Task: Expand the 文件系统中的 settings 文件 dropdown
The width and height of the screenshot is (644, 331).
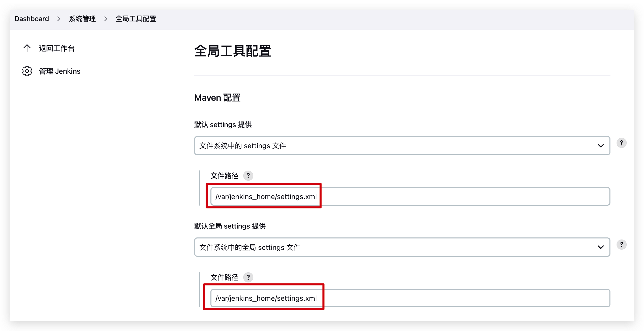Action: click(x=402, y=146)
